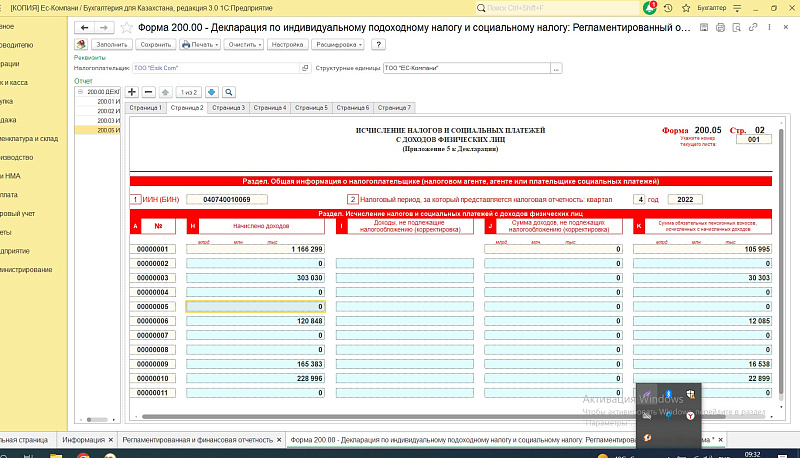Click the income field in row 00000005
The image size is (800, 458).
pos(256,305)
